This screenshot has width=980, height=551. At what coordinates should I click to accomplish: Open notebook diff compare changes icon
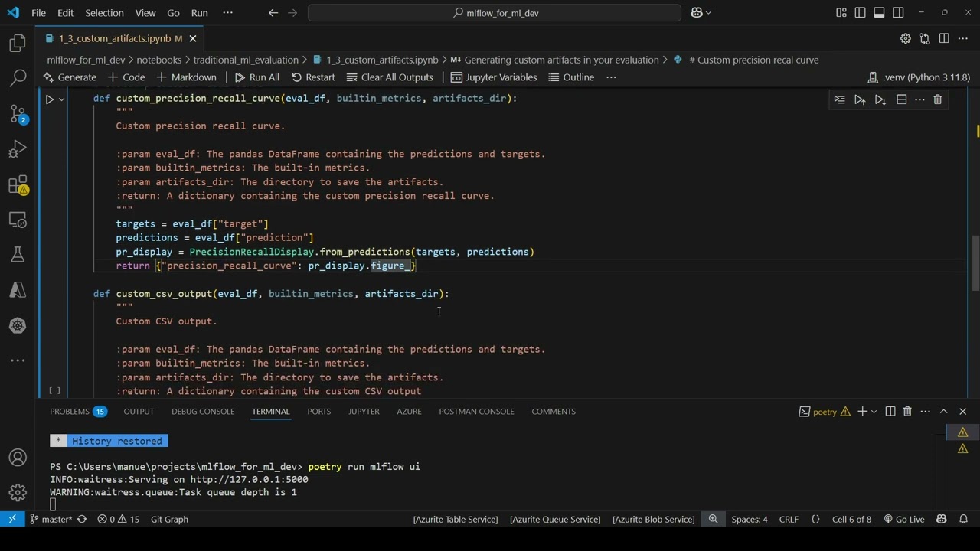tap(925, 38)
